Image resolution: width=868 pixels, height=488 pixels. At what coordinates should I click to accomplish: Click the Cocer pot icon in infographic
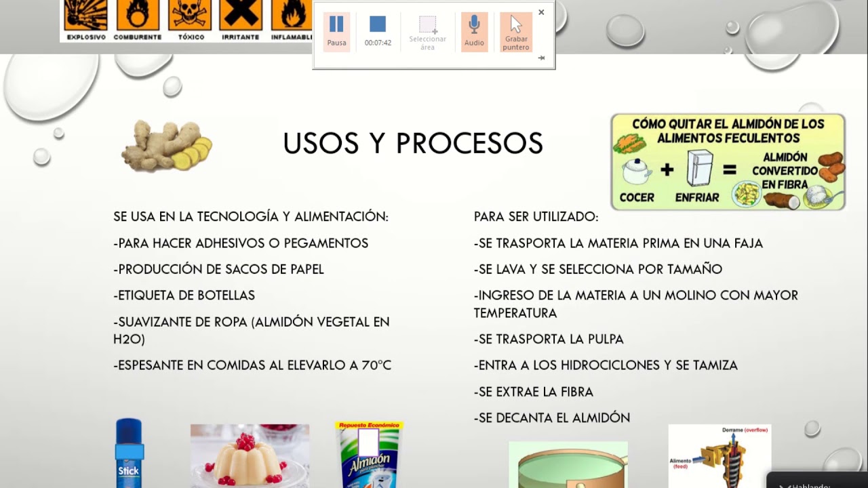point(636,170)
